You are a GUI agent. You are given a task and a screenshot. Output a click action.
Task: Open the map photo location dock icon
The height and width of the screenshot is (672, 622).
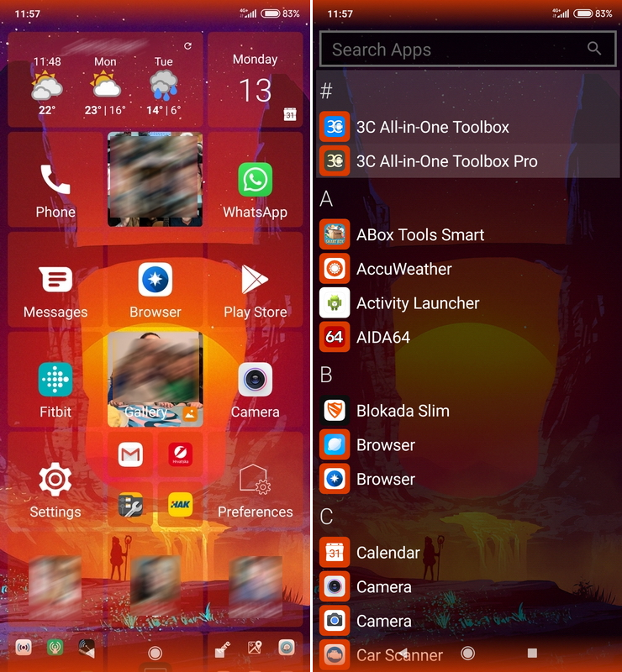[255, 647]
